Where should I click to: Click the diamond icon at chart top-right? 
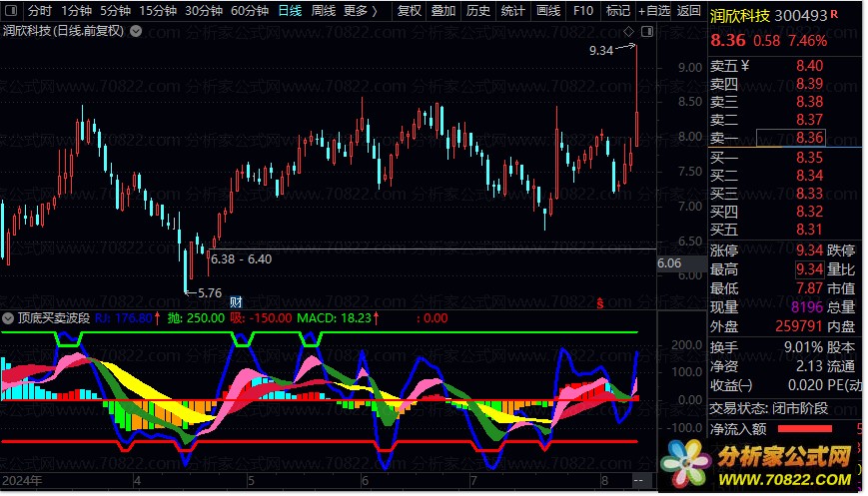pyautogui.click(x=629, y=32)
